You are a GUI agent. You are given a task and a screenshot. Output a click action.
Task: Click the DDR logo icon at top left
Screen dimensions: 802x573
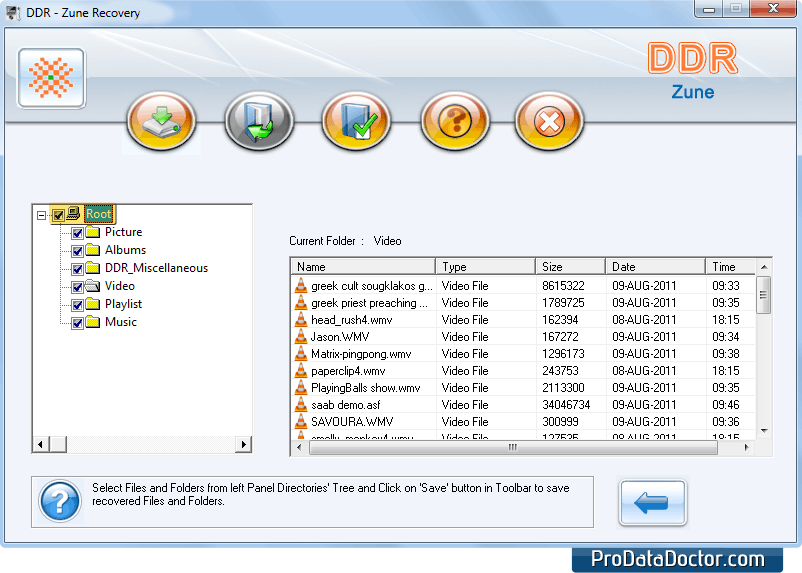pos(51,78)
